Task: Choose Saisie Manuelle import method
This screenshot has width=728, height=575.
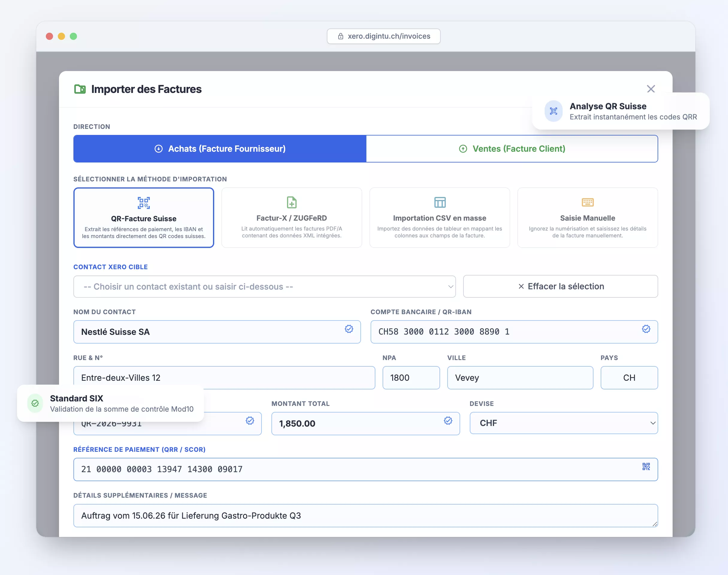Action: click(x=587, y=218)
